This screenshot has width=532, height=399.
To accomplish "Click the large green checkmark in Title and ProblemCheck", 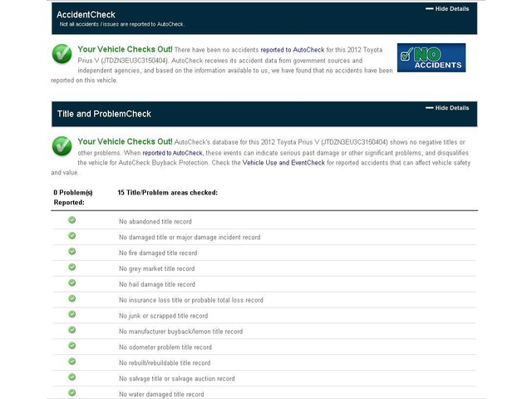I will pos(62,146).
